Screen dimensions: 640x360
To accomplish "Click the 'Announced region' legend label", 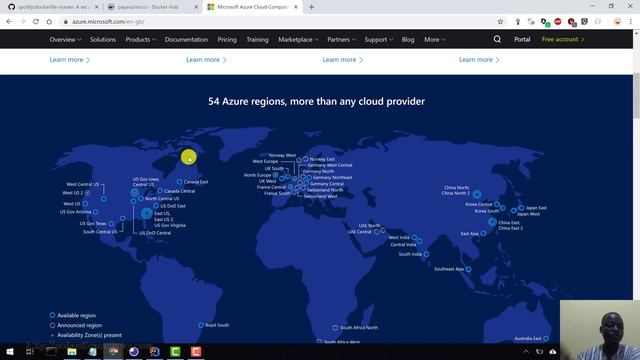I will 80,325.
